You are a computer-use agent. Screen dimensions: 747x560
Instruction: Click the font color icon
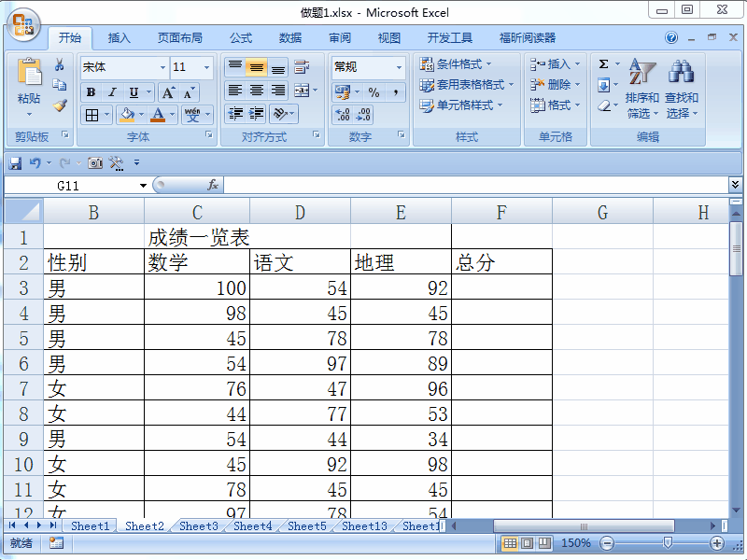pos(160,114)
